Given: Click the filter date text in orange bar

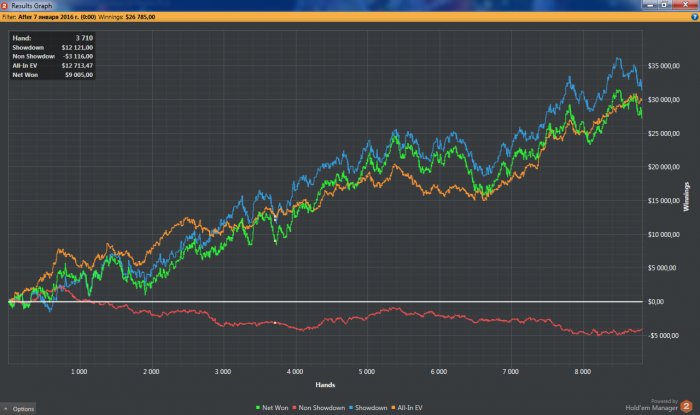Looking at the screenshot, I should point(64,17).
